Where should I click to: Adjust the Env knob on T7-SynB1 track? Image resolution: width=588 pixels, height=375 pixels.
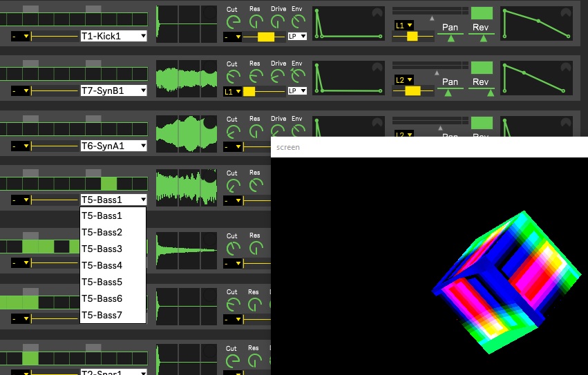[298, 76]
